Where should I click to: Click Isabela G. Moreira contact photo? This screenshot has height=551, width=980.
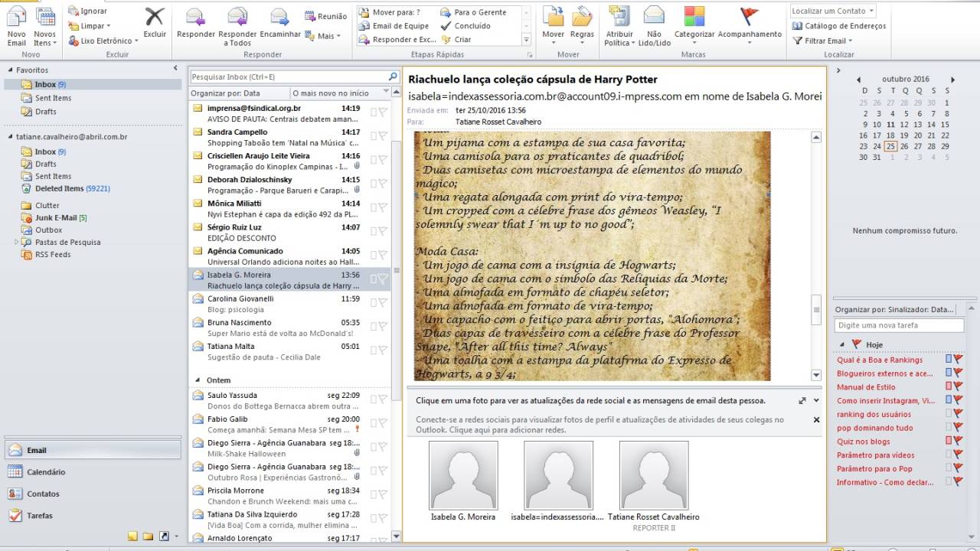(463, 475)
